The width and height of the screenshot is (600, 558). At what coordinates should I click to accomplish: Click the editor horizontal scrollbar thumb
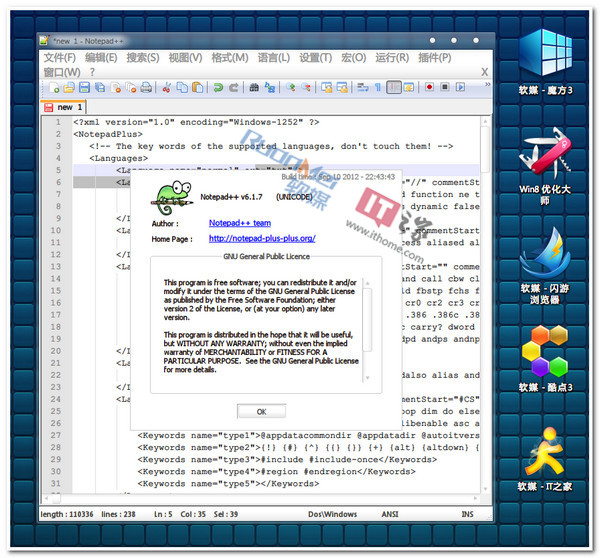point(56,498)
